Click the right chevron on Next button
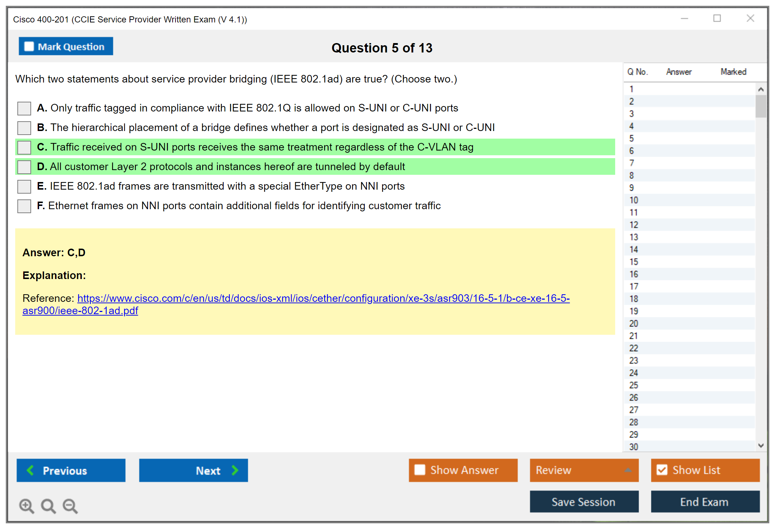 tap(235, 470)
